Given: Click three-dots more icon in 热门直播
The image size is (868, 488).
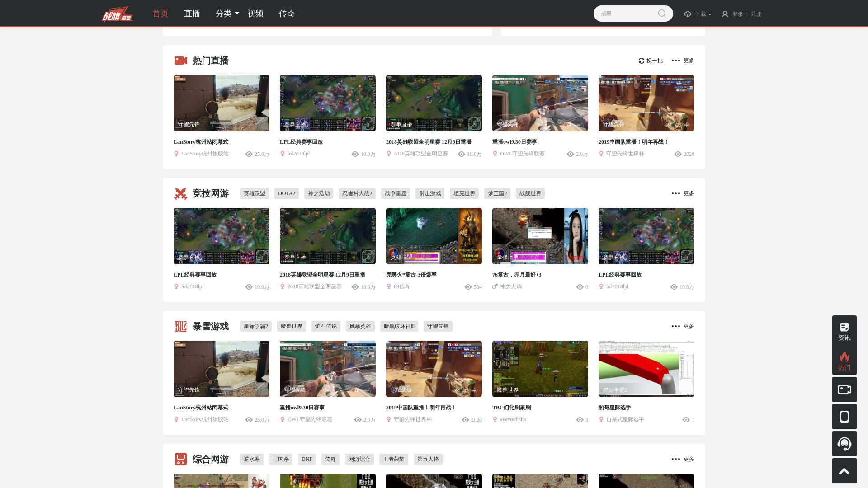Looking at the screenshot, I should 676,61.
